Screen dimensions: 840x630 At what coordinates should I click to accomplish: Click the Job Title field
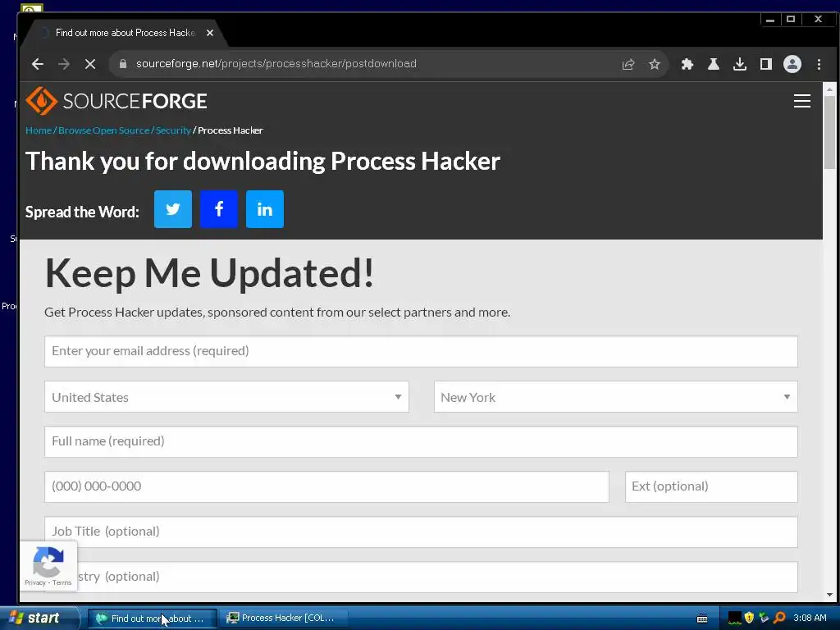pyautogui.click(x=421, y=532)
